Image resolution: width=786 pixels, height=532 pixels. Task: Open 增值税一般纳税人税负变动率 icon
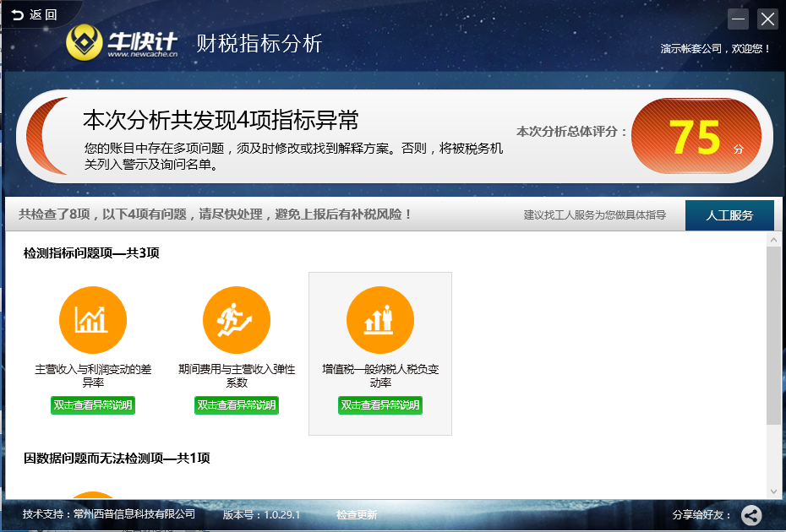pos(380,319)
